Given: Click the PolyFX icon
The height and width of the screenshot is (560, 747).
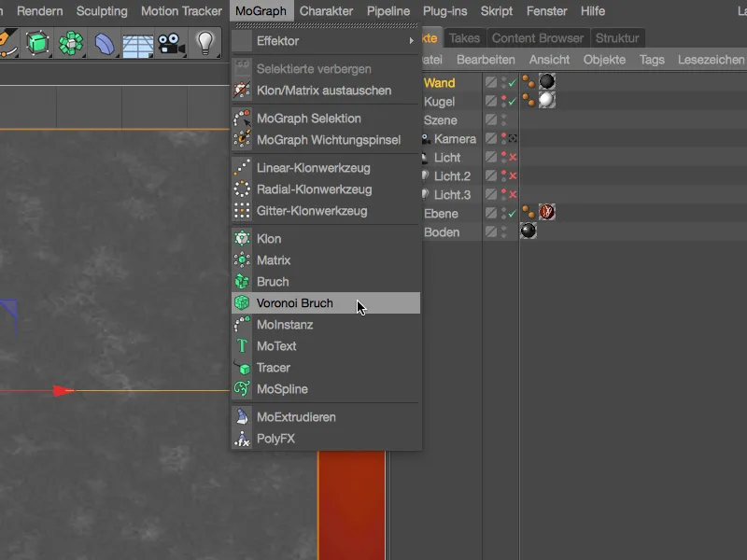Looking at the screenshot, I should 242,438.
